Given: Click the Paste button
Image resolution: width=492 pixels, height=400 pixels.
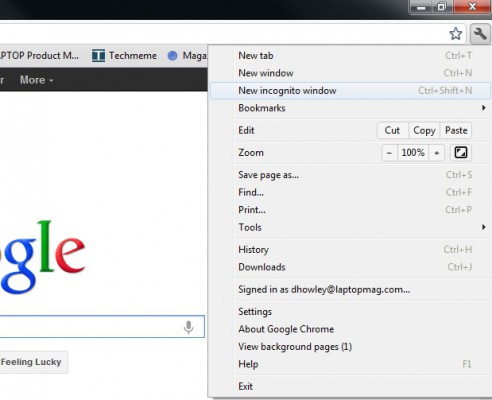Looking at the screenshot, I should [x=456, y=130].
